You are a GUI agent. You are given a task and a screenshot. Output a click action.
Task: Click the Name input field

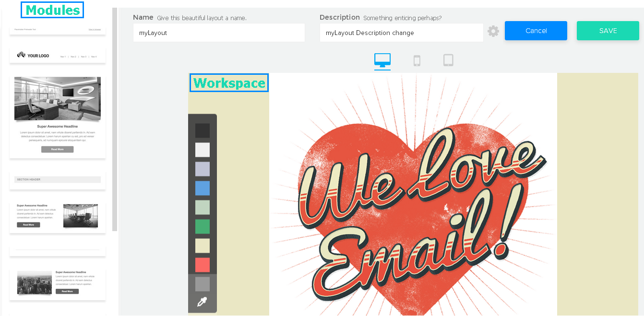coord(219,33)
